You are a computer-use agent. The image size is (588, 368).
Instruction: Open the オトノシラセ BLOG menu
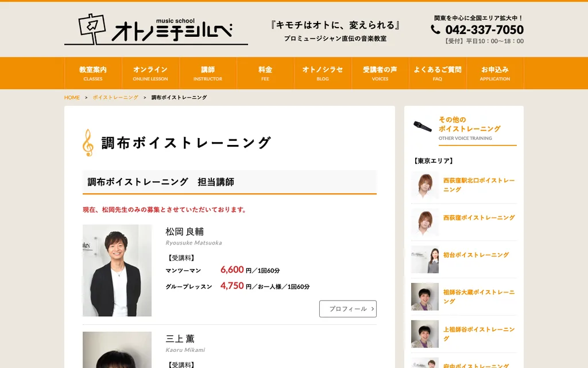pos(323,73)
